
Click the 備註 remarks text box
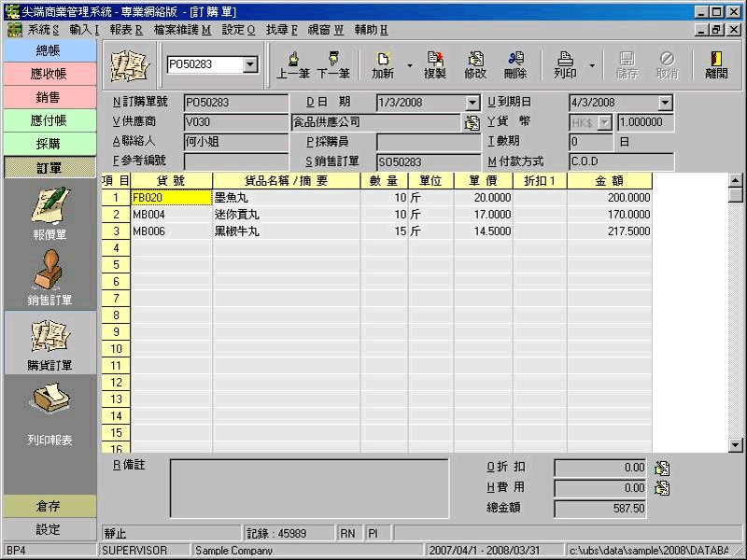(x=317, y=487)
